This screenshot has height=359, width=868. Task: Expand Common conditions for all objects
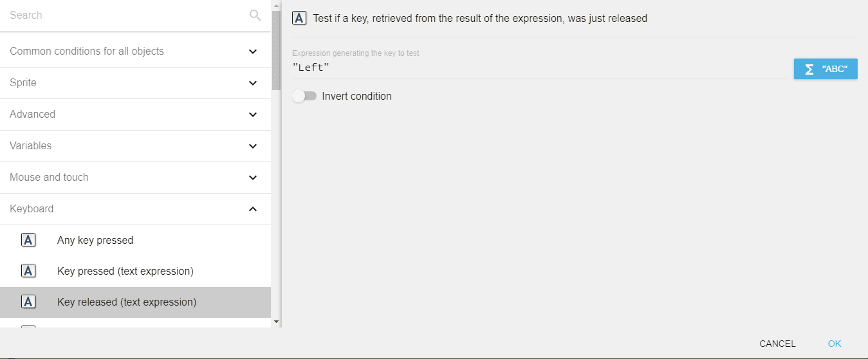coord(253,51)
